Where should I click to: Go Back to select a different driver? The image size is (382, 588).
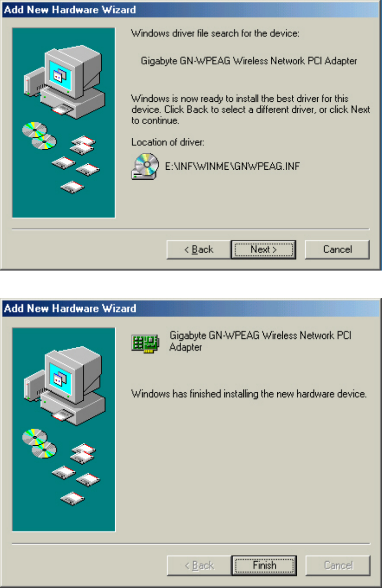198,250
